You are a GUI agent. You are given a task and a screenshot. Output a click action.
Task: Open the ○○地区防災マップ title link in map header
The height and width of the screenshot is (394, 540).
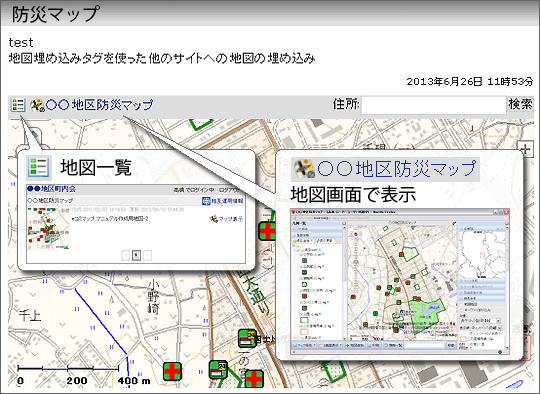100,105
